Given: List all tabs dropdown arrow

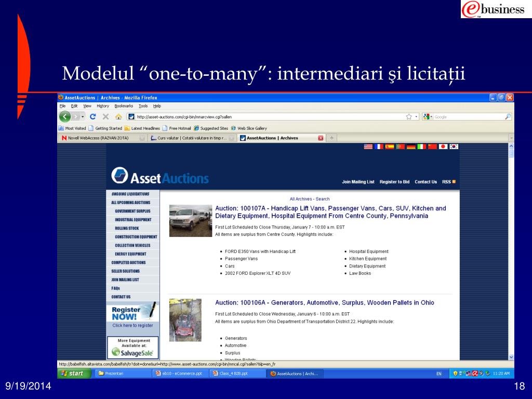Looking at the screenshot, I should coord(511,138).
